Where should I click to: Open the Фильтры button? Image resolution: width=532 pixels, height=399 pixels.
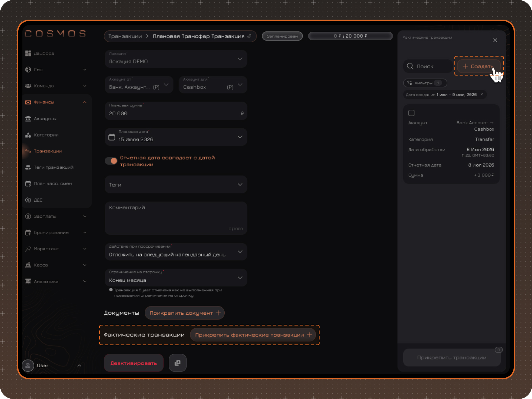pyautogui.click(x=425, y=83)
